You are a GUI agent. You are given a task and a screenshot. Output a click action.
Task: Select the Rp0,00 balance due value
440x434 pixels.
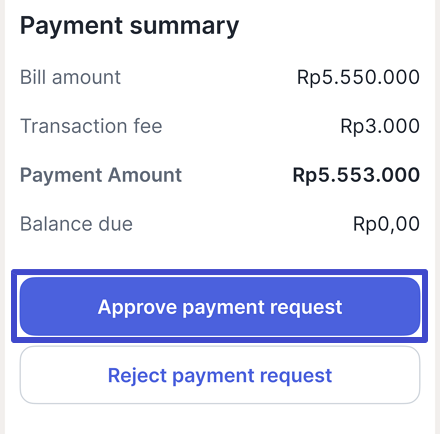pos(386,224)
